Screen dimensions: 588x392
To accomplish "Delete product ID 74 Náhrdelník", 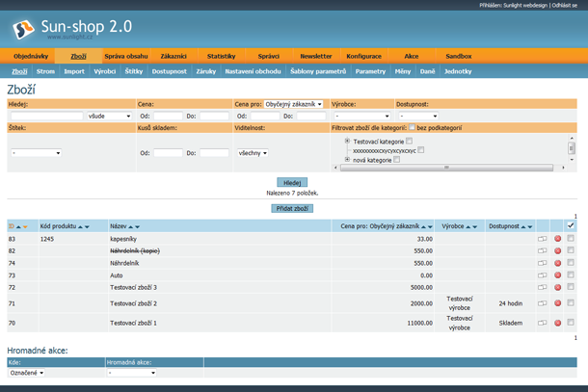I will [x=557, y=263].
